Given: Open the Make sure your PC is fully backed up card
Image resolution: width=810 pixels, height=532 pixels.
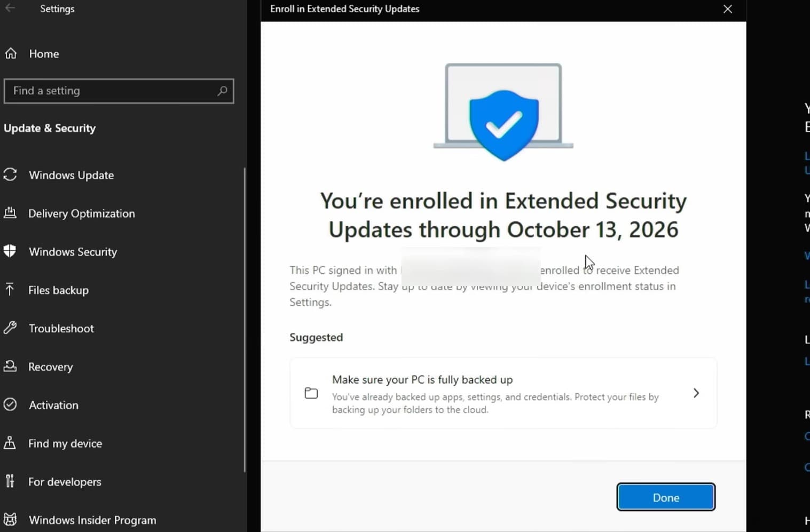Looking at the screenshot, I should coord(502,393).
